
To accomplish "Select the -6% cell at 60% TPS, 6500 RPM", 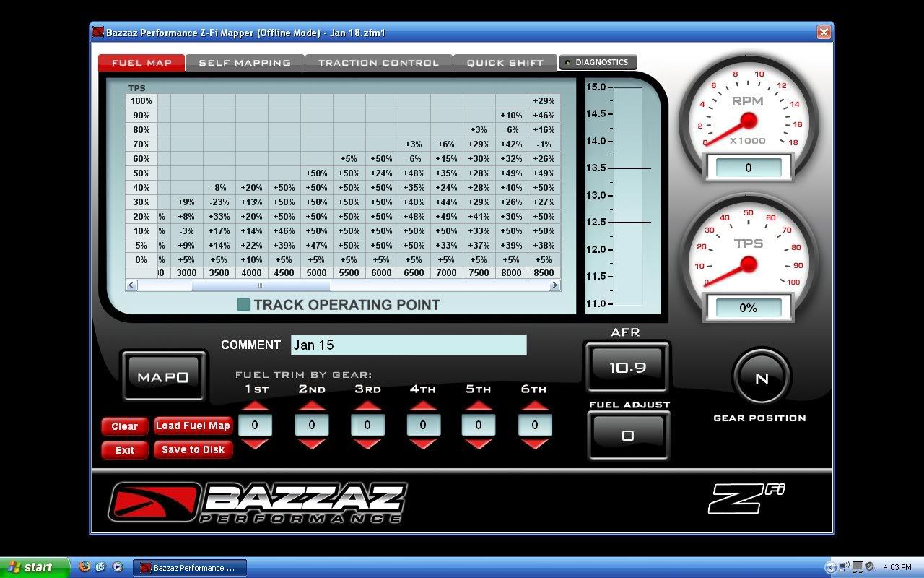I will pyautogui.click(x=414, y=159).
